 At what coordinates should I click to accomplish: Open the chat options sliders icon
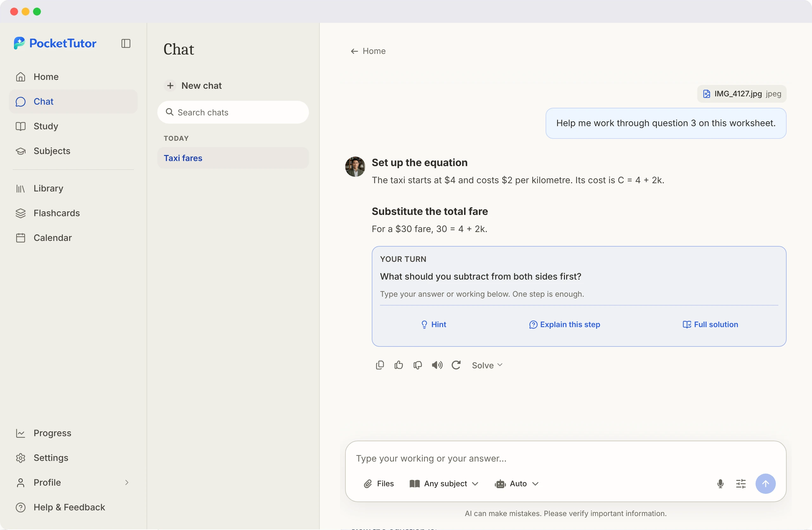[741, 483]
